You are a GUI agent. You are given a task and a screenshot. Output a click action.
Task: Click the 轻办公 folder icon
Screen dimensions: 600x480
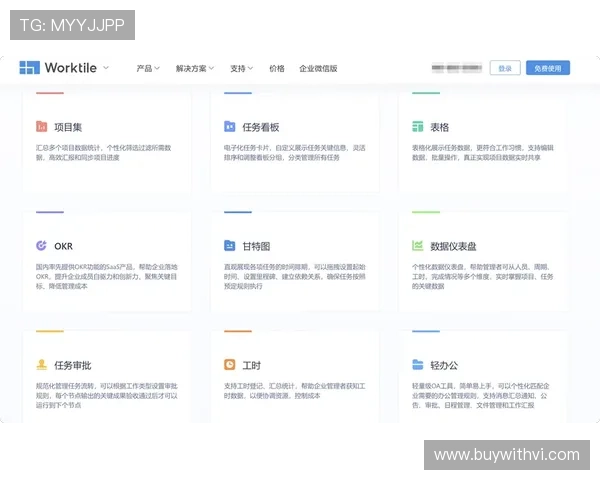coord(417,364)
